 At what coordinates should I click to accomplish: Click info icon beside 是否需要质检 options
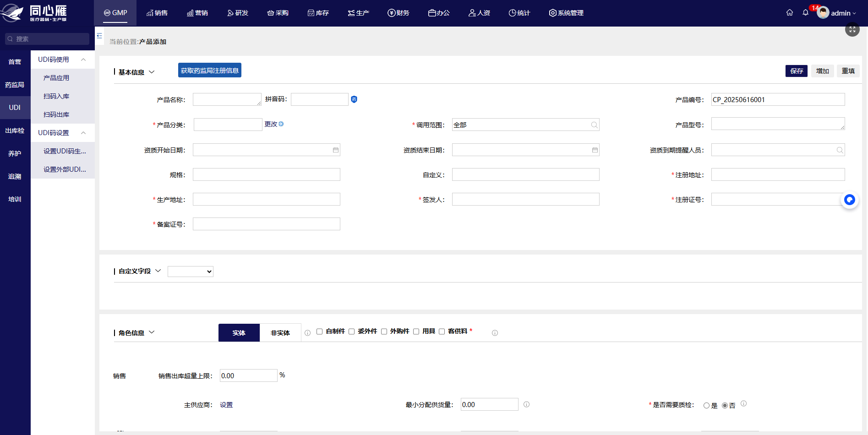[x=744, y=403]
